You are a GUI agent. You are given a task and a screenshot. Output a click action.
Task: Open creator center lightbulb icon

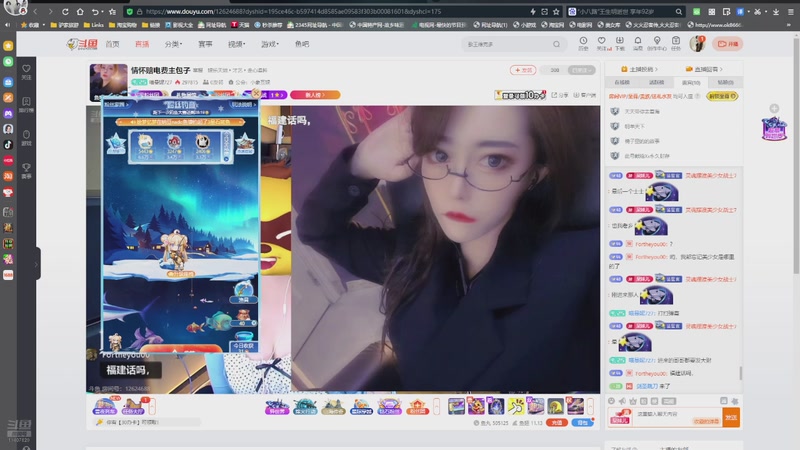(x=657, y=43)
